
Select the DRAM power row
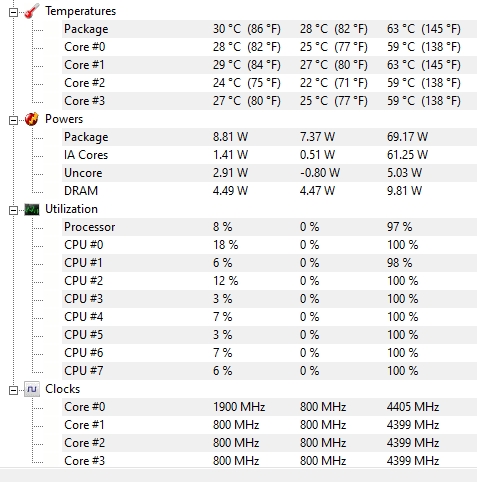point(269,191)
